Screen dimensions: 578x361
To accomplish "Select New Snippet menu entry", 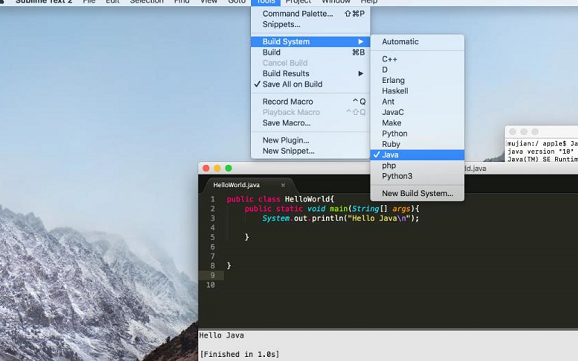I will point(310,151).
